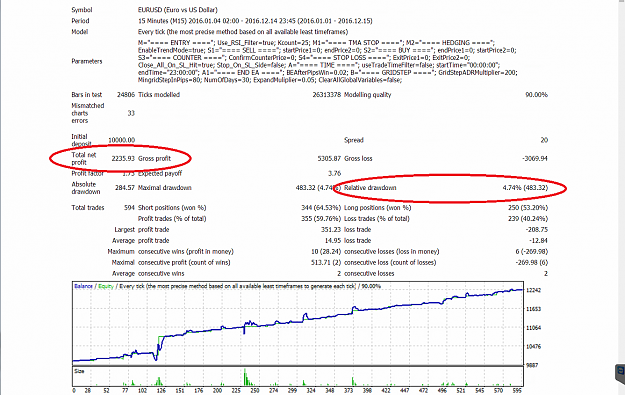
Task: Click the 9887 value on the chart axis
Action: pyautogui.click(x=532, y=365)
